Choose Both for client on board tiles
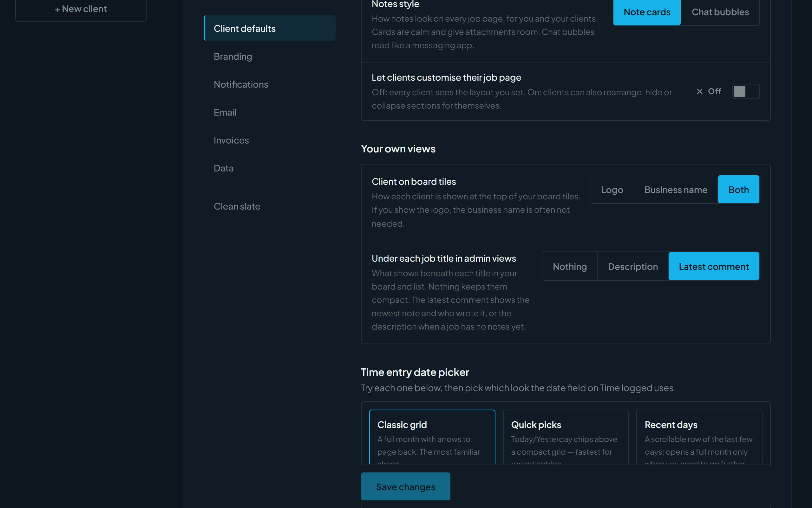Viewport: 812px width, 508px height. 738,190
